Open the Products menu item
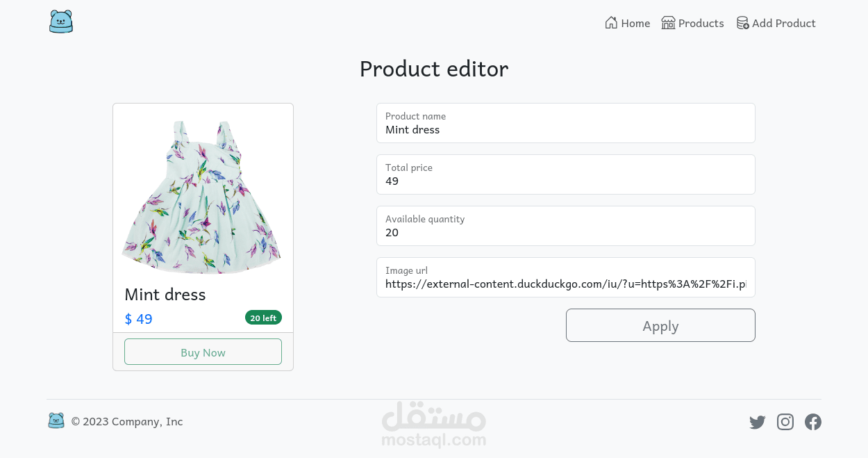The height and width of the screenshot is (458, 868). [701, 24]
